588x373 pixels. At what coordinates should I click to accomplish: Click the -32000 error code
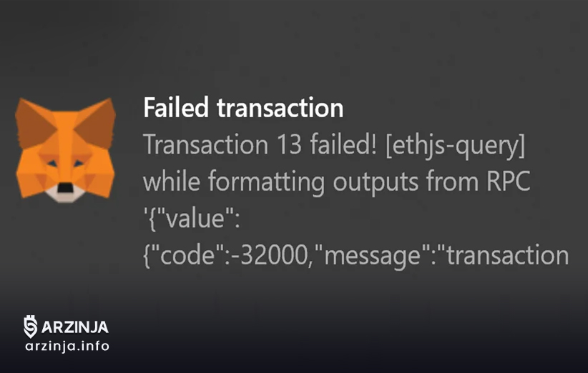pos(270,256)
